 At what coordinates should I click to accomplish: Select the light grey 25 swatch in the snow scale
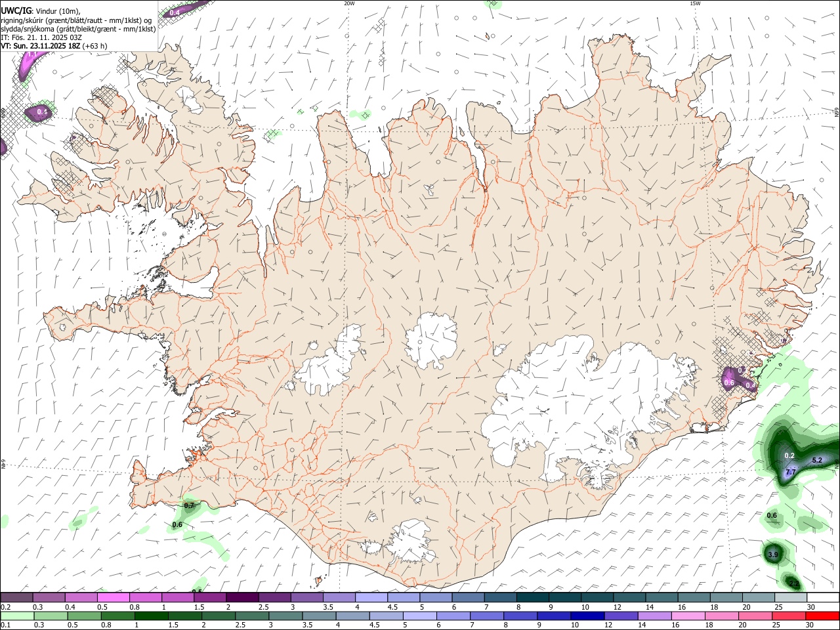(791, 597)
